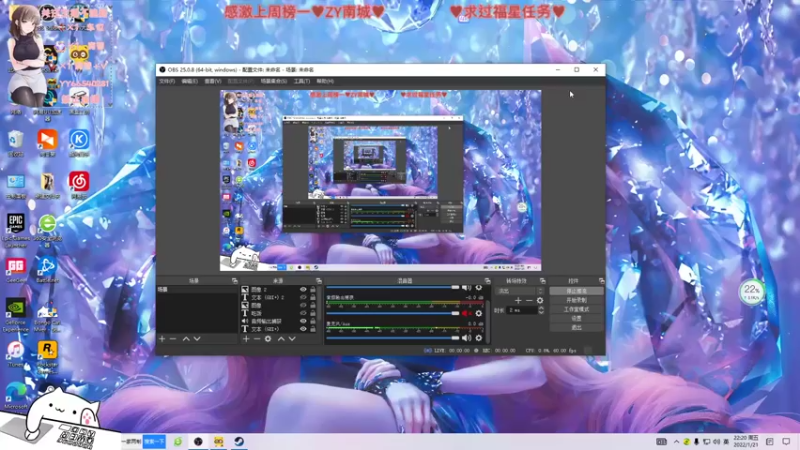Move the scene down in the scenes list
800x450 pixels.
pyautogui.click(x=197, y=339)
